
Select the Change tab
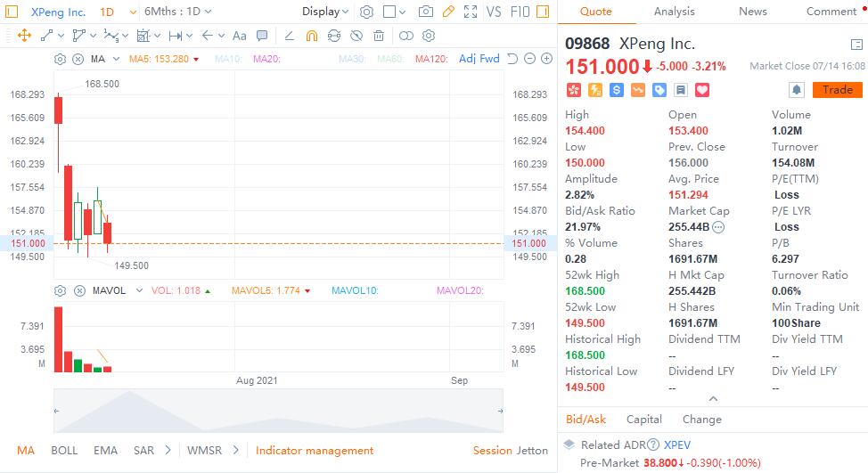tap(702, 420)
